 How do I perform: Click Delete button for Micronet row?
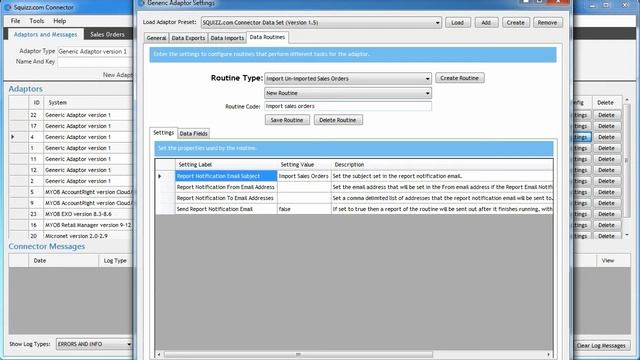point(606,236)
